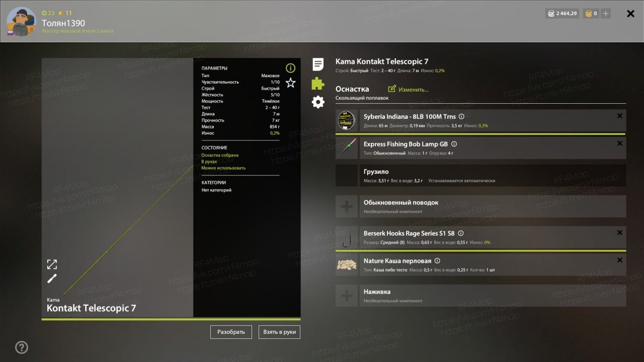Add a Наживка bait component

480,296
